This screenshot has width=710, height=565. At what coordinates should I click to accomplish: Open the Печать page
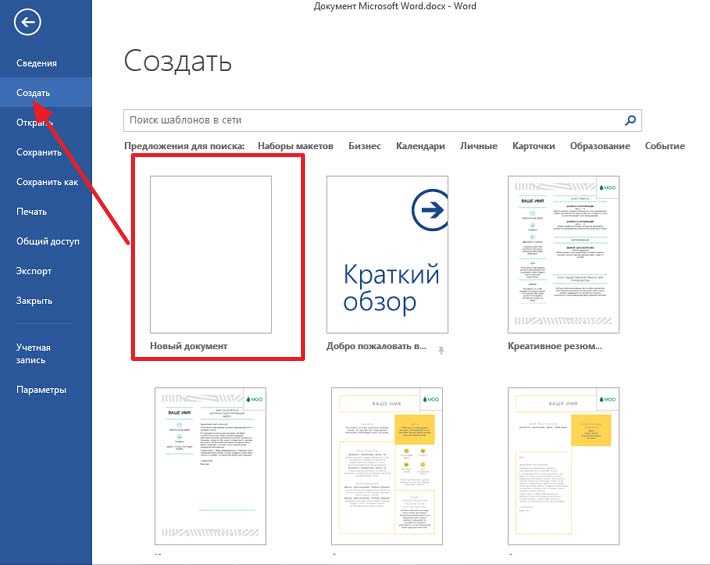click(32, 212)
